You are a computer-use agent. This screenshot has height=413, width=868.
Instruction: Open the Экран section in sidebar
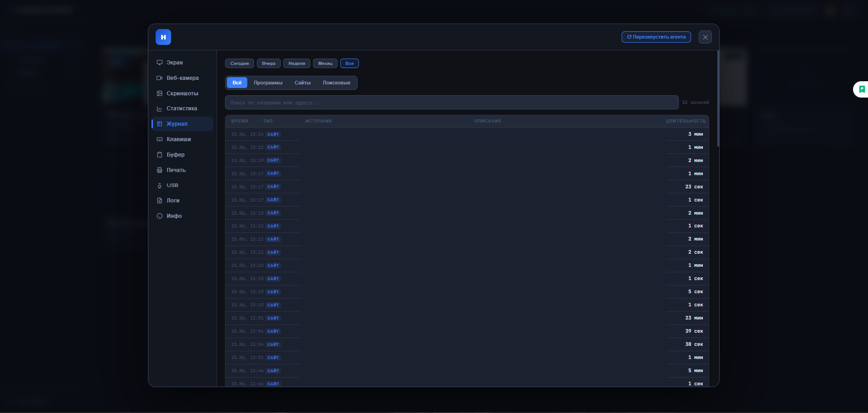182,63
